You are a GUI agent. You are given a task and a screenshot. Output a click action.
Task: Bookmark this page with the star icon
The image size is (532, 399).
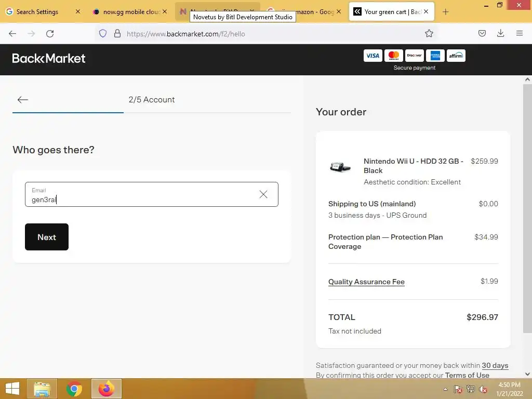[x=429, y=34]
